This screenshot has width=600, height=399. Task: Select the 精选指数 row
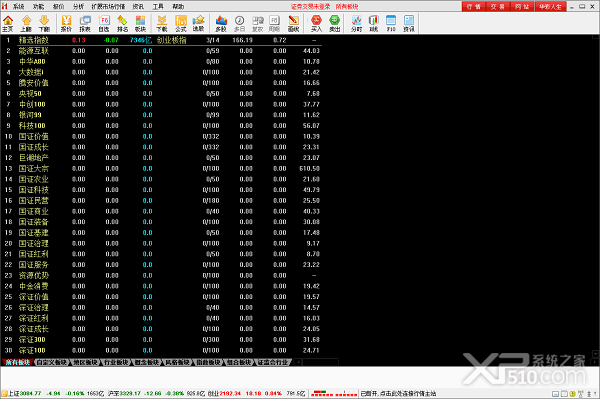[161, 40]
